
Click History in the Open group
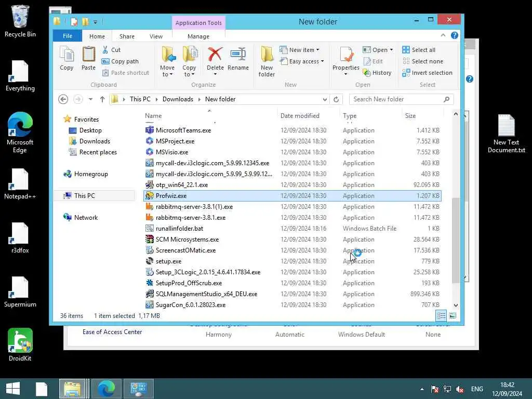coord(377,73)
